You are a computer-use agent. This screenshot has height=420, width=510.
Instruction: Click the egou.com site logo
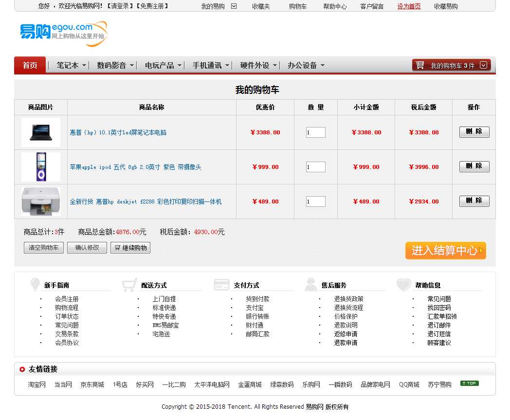pyautogui.click(x=63, y=33)
